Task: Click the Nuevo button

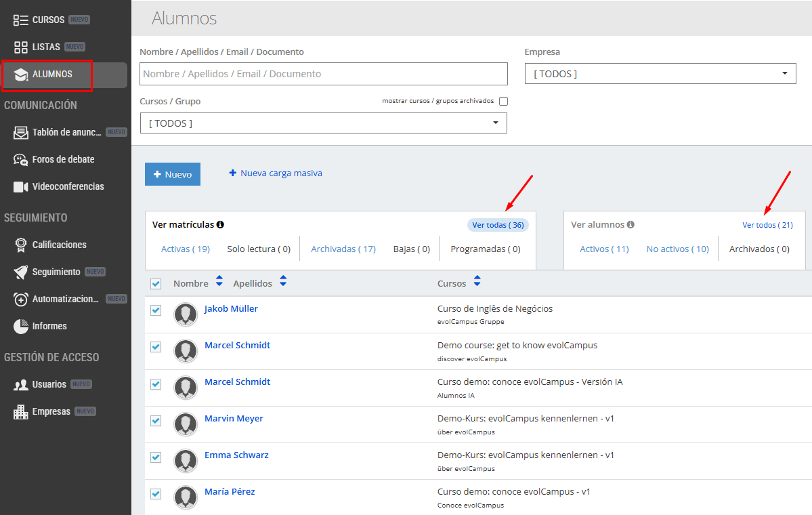Action: [173, 174]
